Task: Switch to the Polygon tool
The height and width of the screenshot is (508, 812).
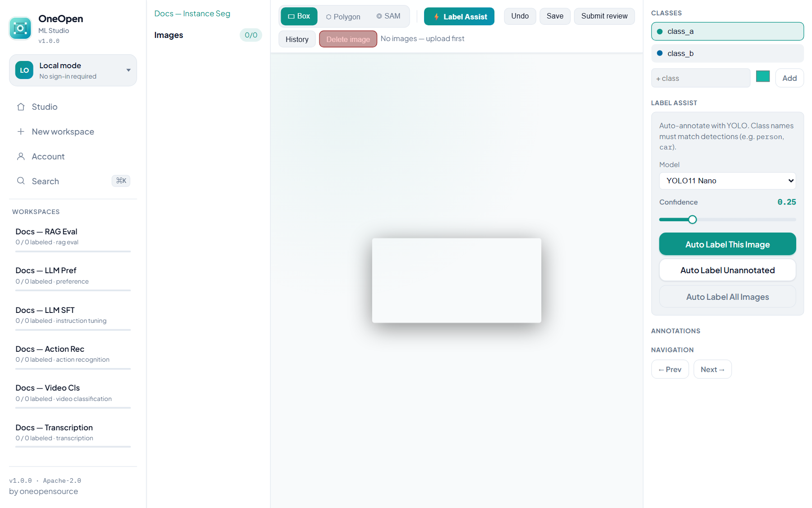Action: 343,17
